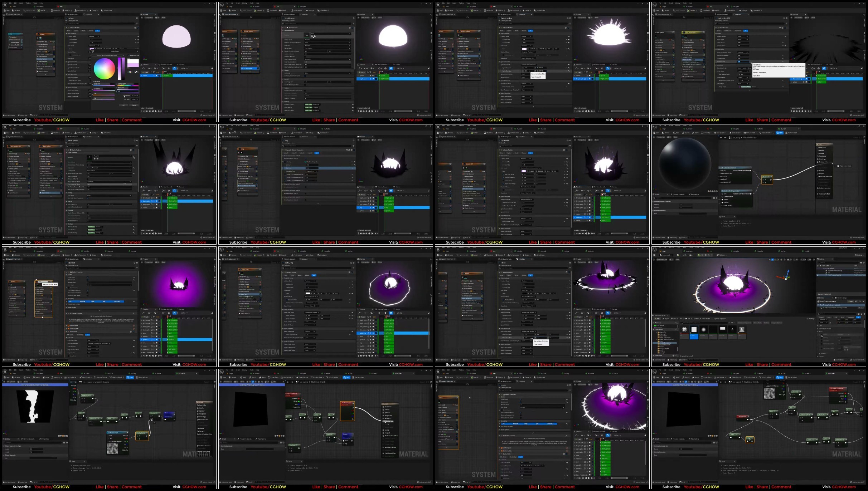This screenshot has height=491, width=868.
Task: Toggle the PostProcessVolume eye visibility in the Outliner
Action: (818, 275)
